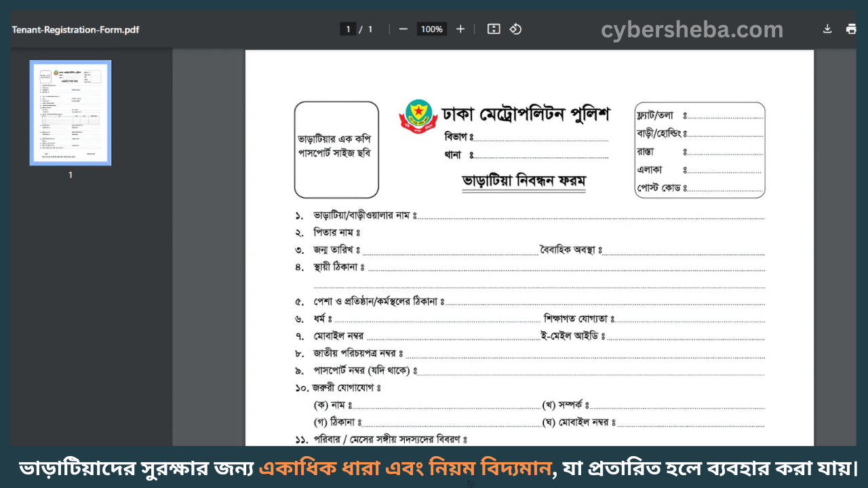Select the page 1 thumbnail in sidebar
This screenshot has width=868, height=488.
(69, 113)
